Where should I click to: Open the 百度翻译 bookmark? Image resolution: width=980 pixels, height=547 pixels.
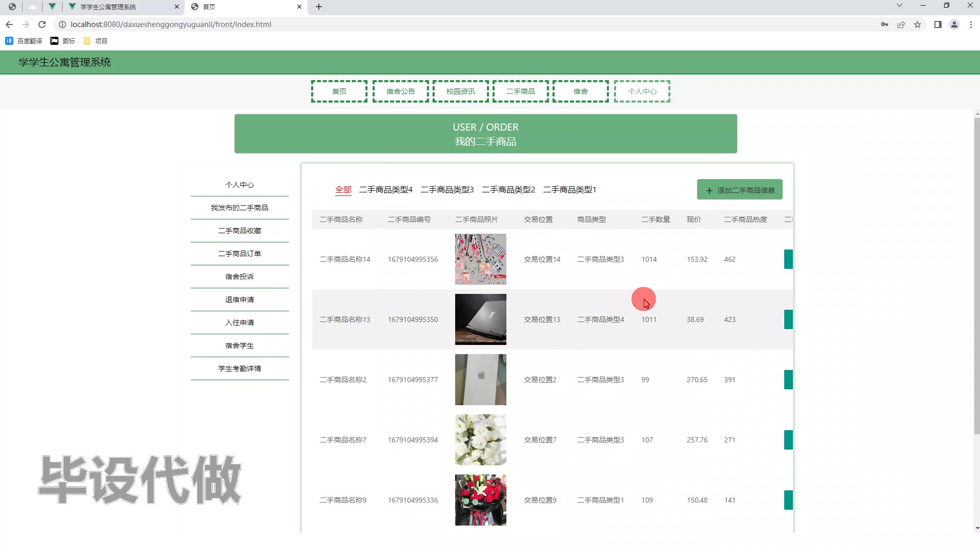click(x=24, y=41)
